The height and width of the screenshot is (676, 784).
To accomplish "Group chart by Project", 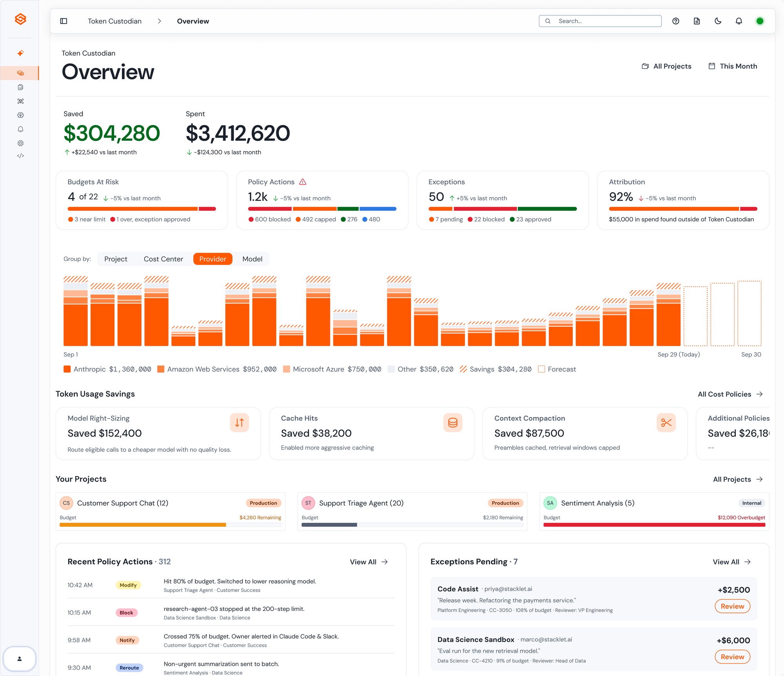I will click(116, 259).
